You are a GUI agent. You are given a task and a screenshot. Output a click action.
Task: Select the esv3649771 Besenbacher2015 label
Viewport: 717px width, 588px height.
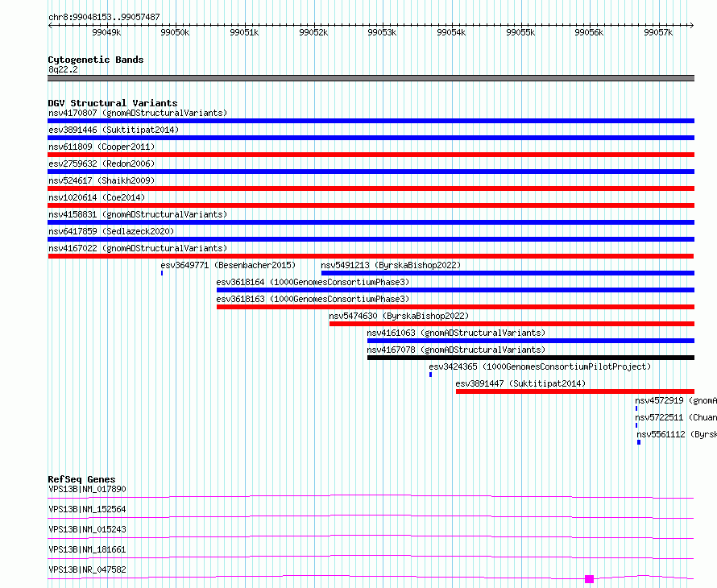point(228,265)
